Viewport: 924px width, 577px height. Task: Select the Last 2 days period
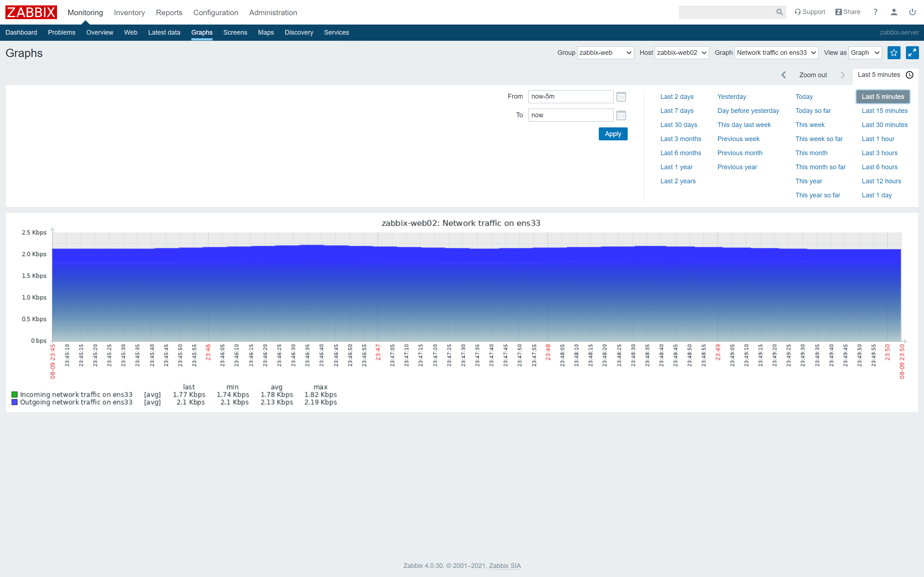[x=677, y=97]
